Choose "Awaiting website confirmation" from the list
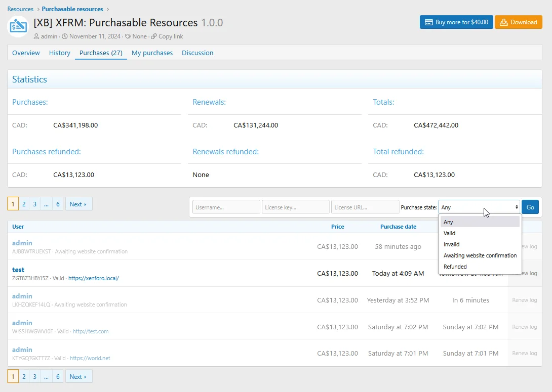This screenshot has height=392, width=552. (480, 255)
